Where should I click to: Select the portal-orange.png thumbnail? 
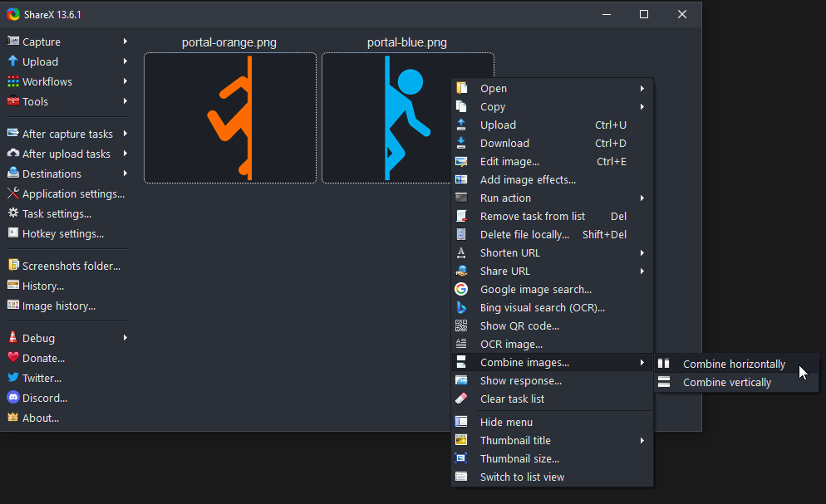click(x=230, y=118)
